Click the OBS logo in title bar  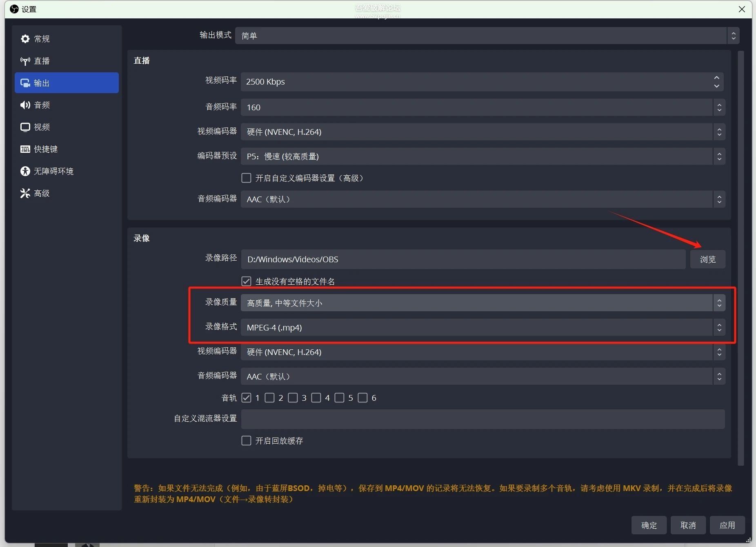[14, 9]
